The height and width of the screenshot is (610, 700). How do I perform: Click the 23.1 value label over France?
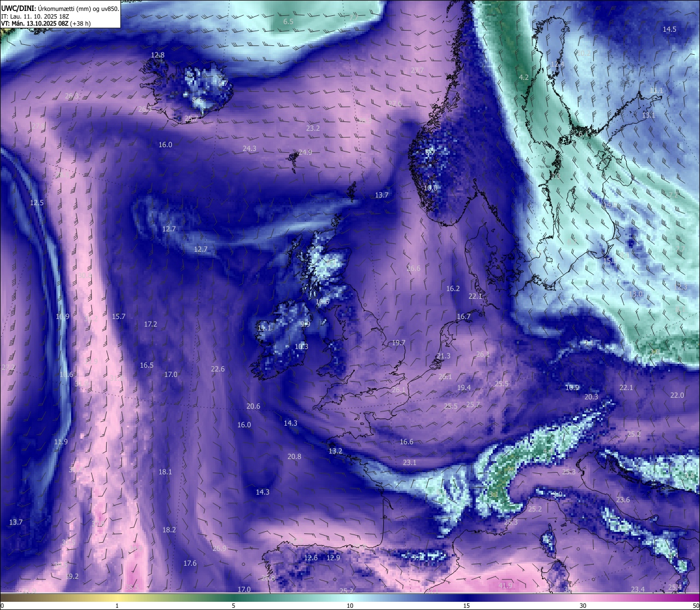click(410, 462)
